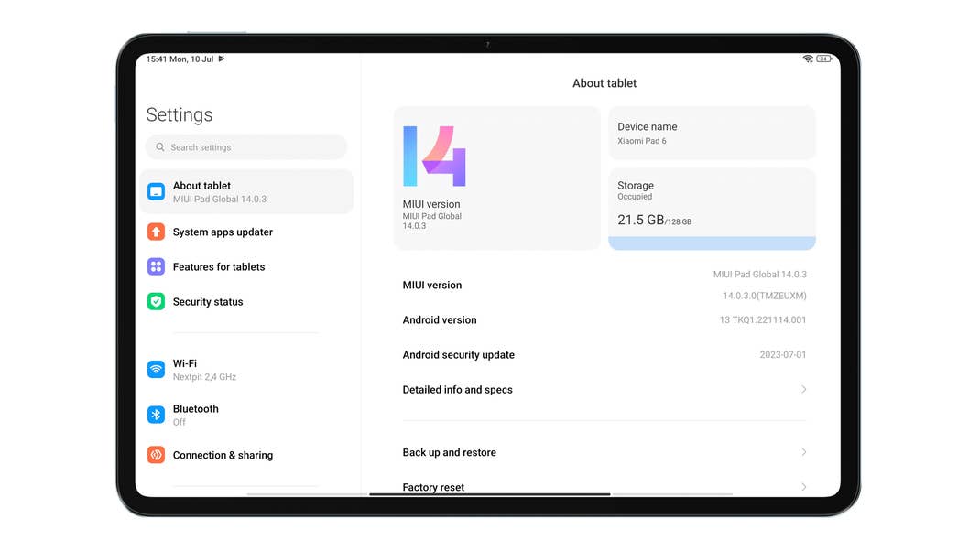The width and height of the screenshot is (980, 551).
Task: Expand Detailed info and specs
Action: [604, 389]
